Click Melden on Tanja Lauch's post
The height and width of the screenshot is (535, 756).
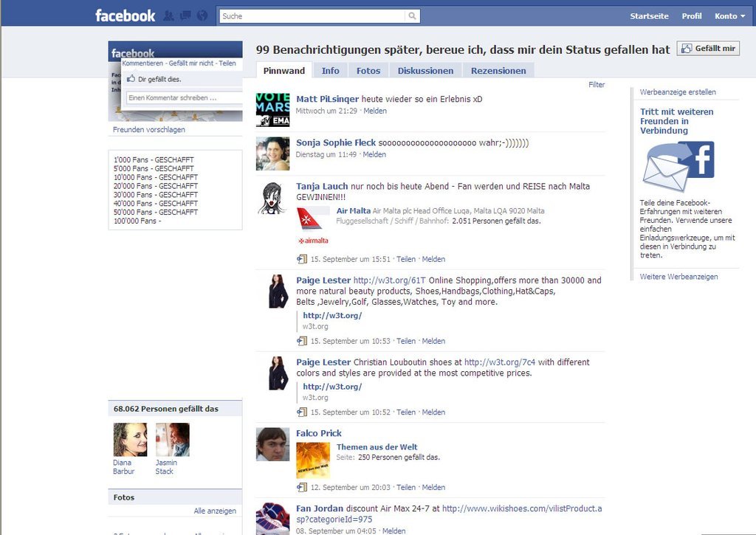point(433,259)
